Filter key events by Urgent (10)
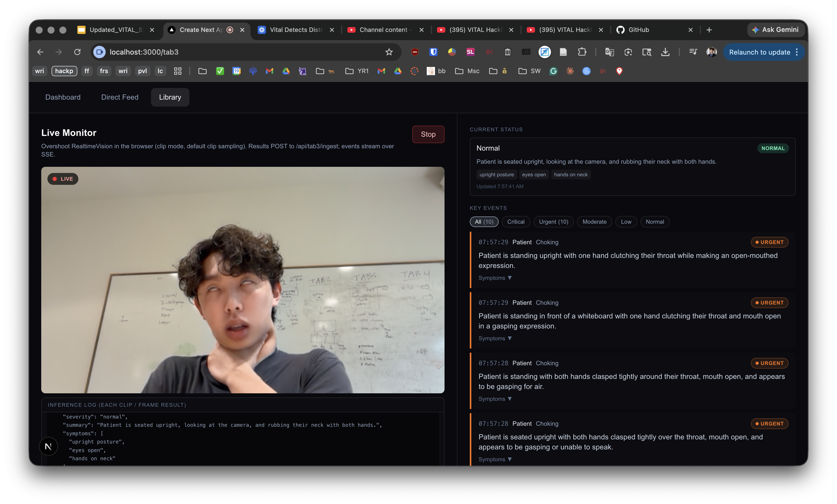 coord(553,222)
